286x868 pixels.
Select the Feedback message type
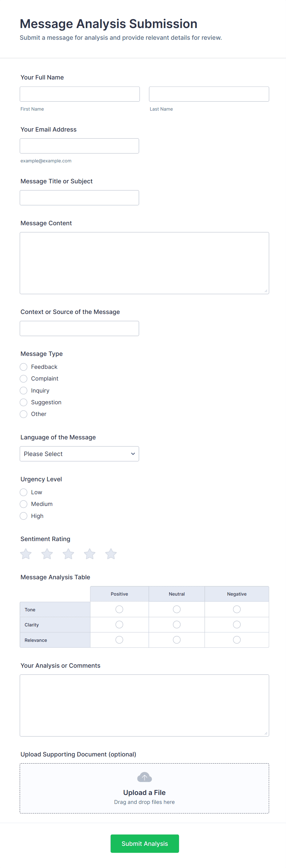click(24, 367)
